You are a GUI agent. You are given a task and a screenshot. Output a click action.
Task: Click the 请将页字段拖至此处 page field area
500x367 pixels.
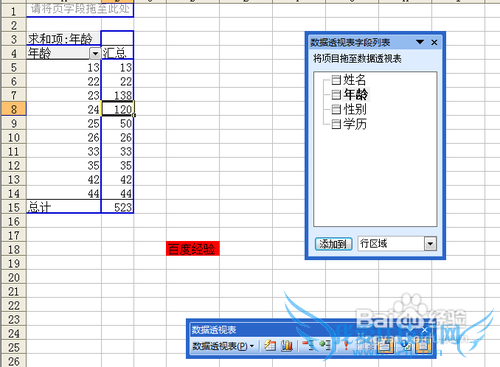(x=80, y=10)
